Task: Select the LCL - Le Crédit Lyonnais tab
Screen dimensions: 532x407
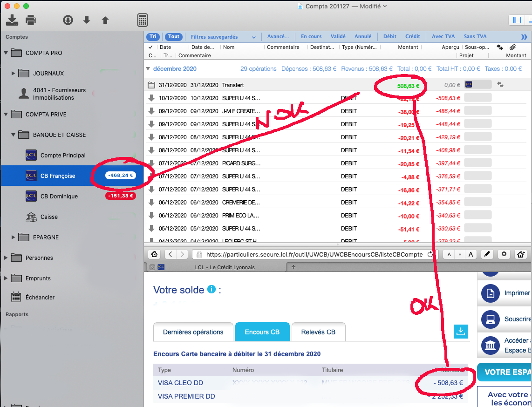Action: pyautogui.click(x=225, y=267)
